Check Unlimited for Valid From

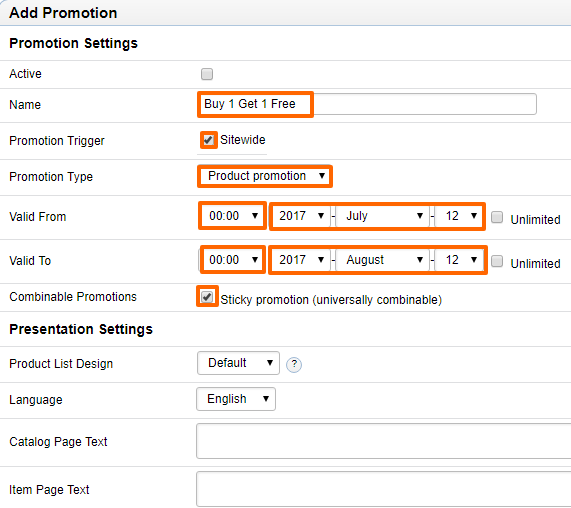point(497,217)
